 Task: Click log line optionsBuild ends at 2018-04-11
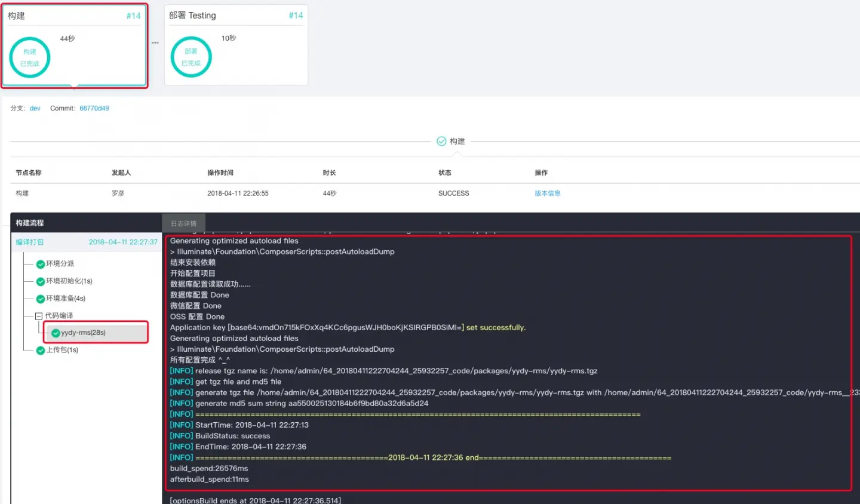click(256, 500)
